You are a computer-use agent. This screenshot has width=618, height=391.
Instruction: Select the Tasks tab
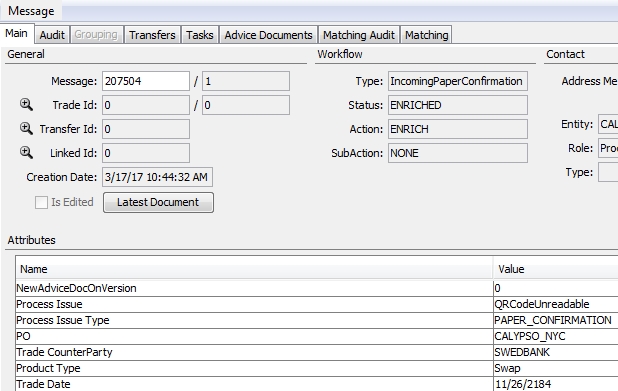click(x=200, y=35)
